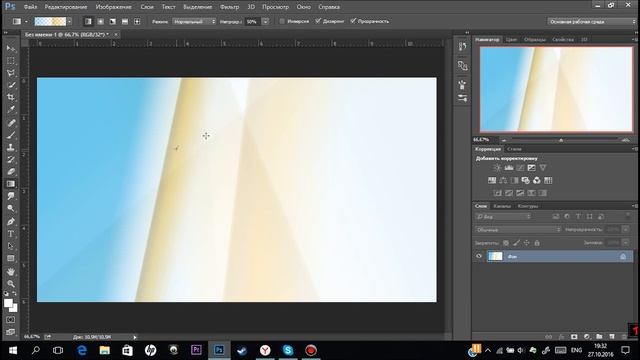Select the Gradient tool in toolbox
Screen dimensions: 640x360
coord(11,184)
